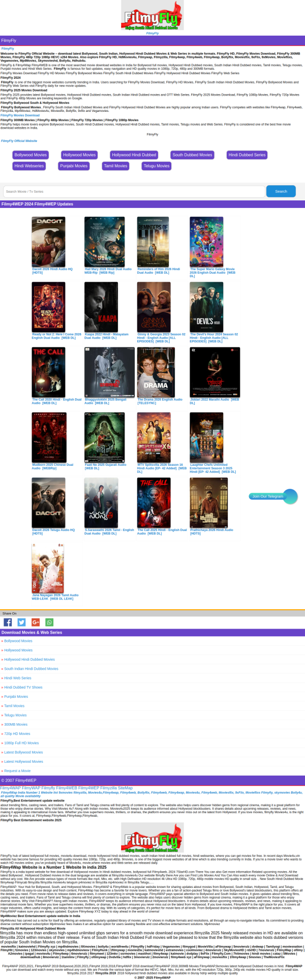Image resolution: width=305 pixels, height=980 pixels.
Task: Open Tamil Movies link in download list
Action: 14,706
